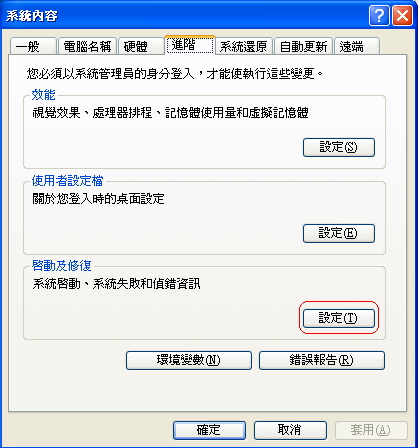Close the 系統內容 dialog with the red X

tap(402, 16)
